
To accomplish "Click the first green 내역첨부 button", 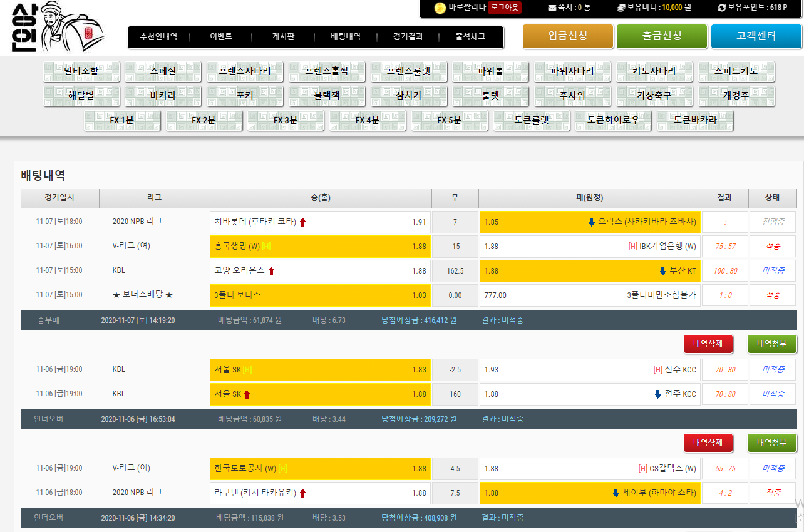I will [x=771, y=344].
